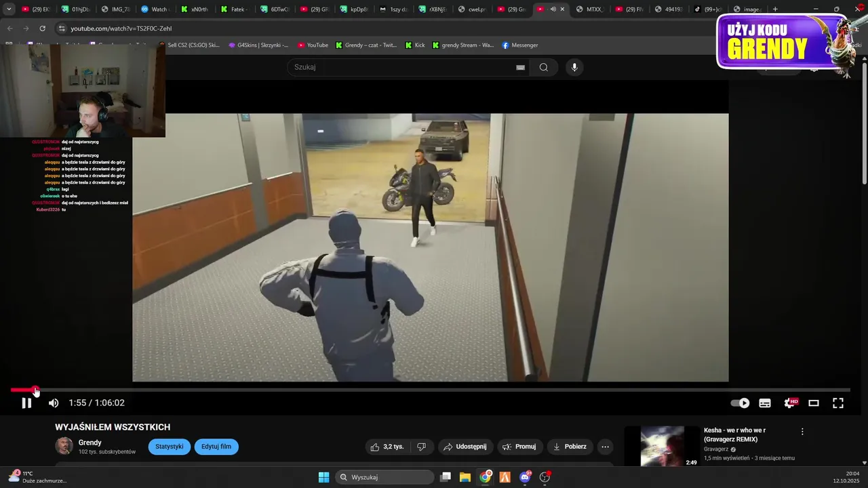Viewport: 868px width, 488px height.
Task: Switch to the Watch tab
Action: tap(155, 9)
